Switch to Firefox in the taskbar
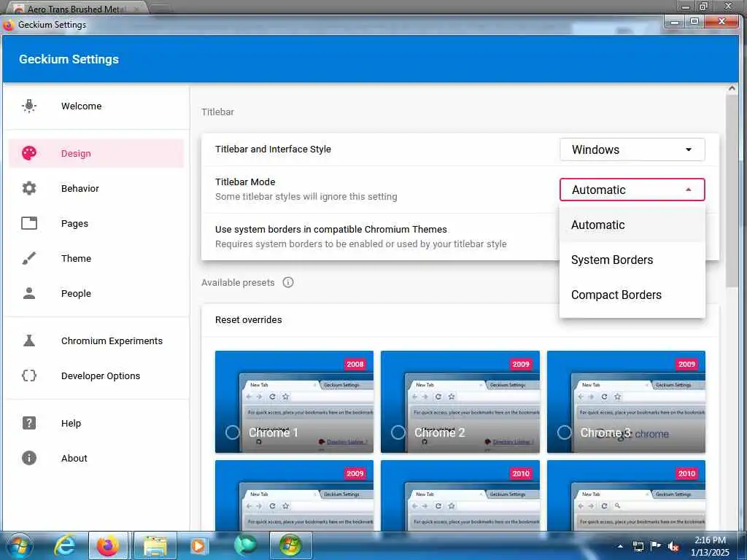The height and width of the screenshot is (560, 747). coord(108,545)
